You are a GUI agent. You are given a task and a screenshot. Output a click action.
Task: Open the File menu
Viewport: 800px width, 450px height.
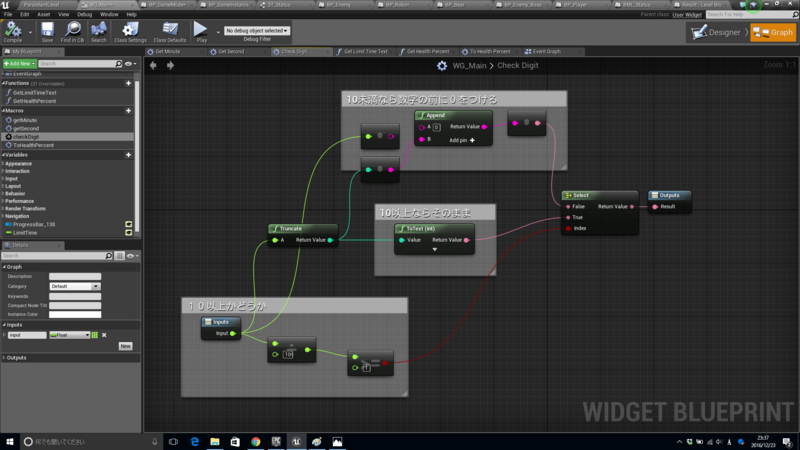coord(8,14)
